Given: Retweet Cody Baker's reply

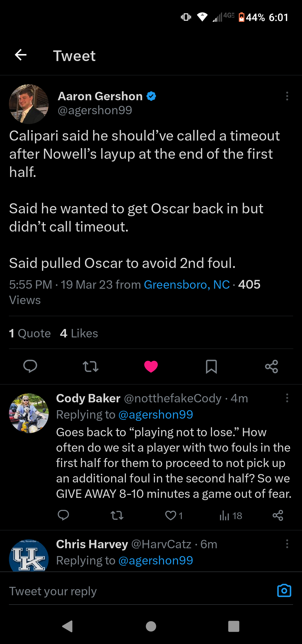Looking at the screenshot, I should coord(117,515).
